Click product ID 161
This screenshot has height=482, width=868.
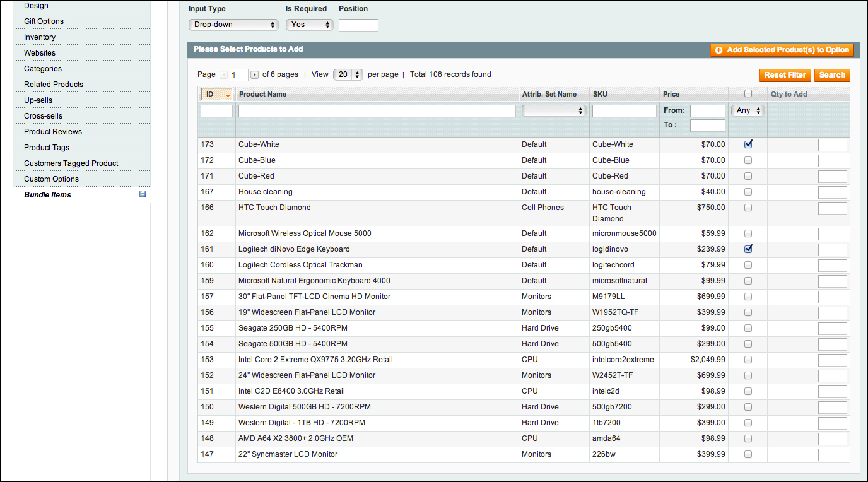[207, 249]
